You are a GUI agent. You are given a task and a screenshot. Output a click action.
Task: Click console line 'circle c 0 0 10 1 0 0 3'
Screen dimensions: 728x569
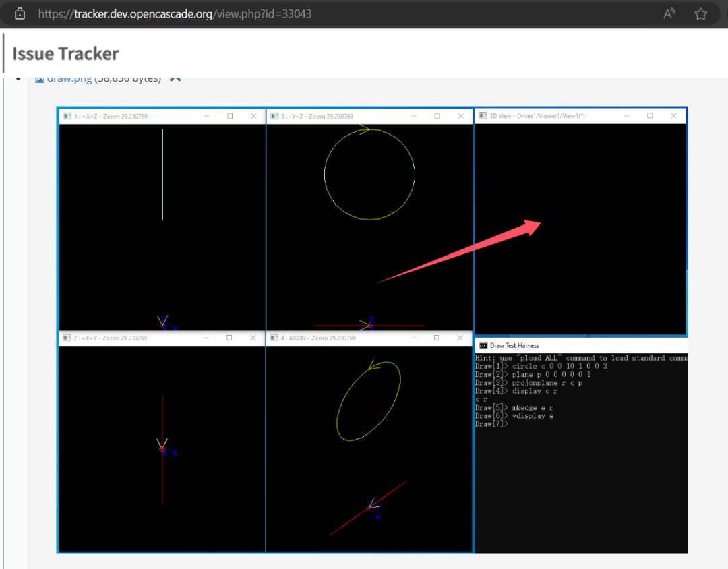[x=559, y=366]
